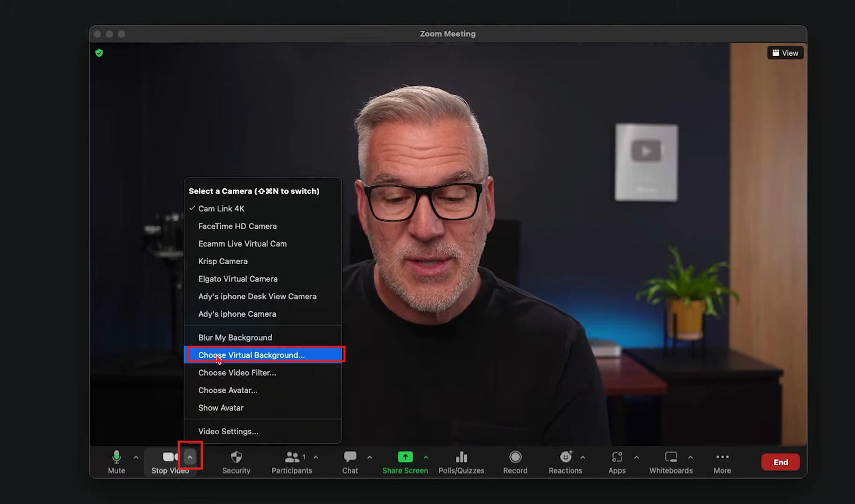Click the green encryption shield icon
This screenshot has height=504, width=855.
(99, 53)
